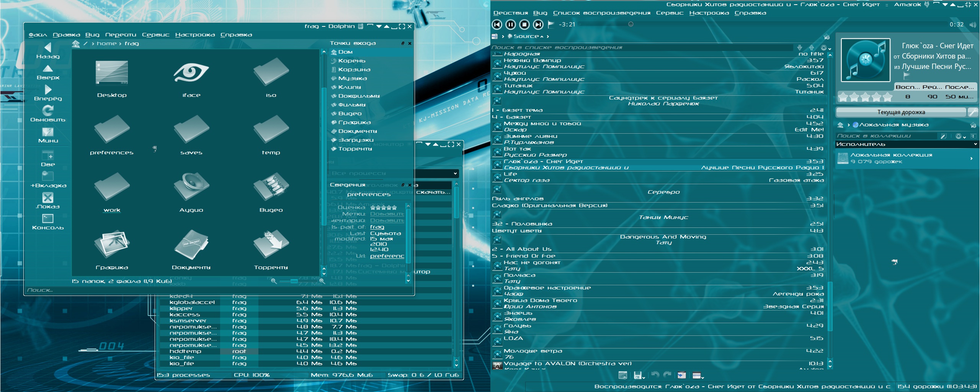980x392 pixels.
Task: Redo the playlist change in Amarok
Action: [x=667, y=375]
